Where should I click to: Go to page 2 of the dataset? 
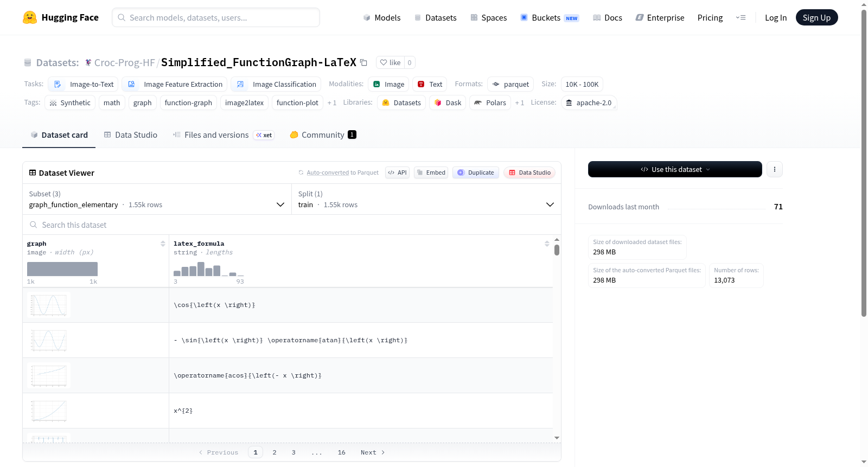click(275, 452)
